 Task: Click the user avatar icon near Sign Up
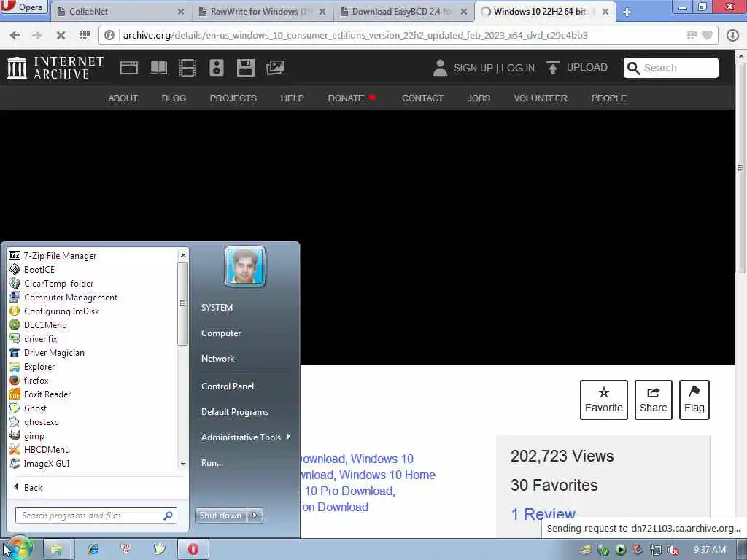(440, 68)
